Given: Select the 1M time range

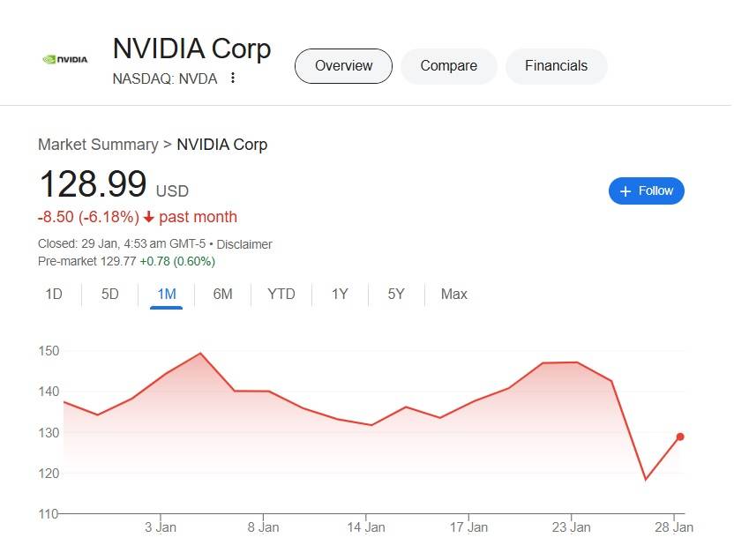Looking at the screenshot, I should coord(166,295).
